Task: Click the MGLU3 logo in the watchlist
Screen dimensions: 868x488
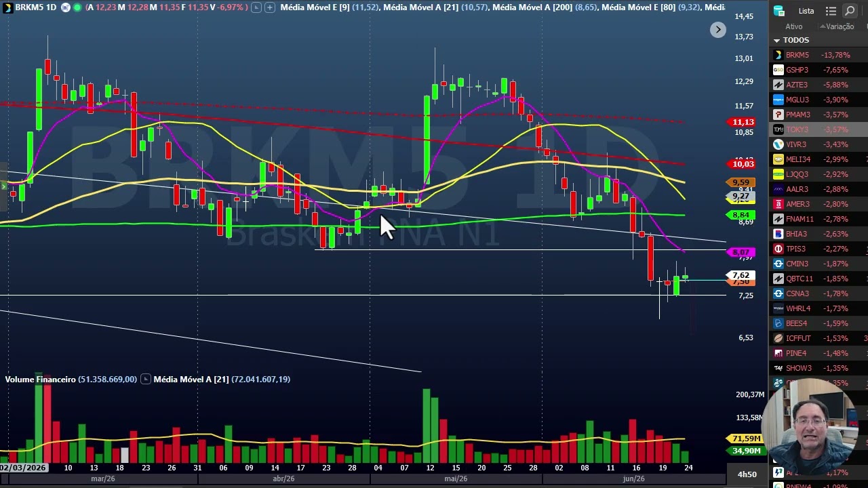Action: pos(778,100)
